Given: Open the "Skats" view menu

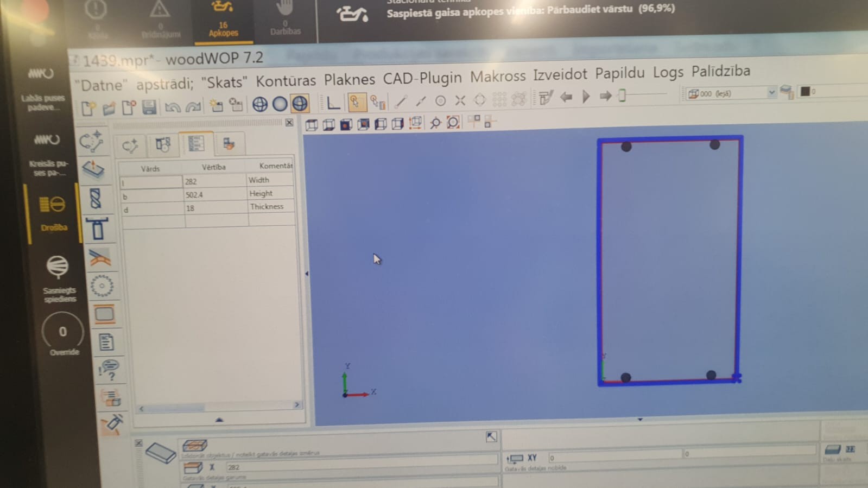Looking at the screenshot, I should [x=224, y=82].
